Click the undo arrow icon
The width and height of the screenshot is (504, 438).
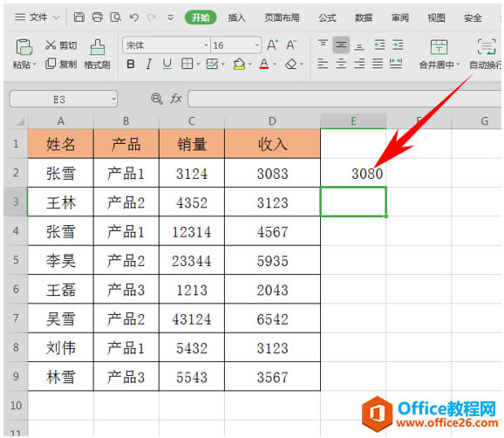[x=134, y=17]
